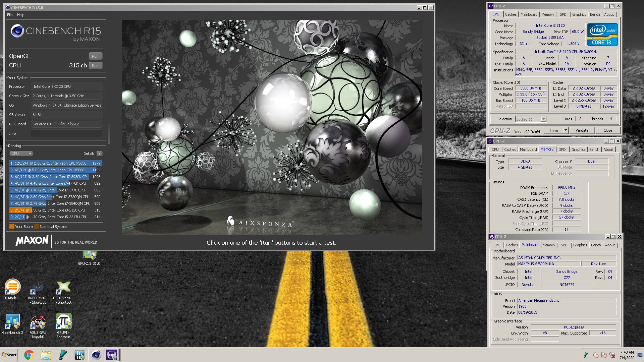
Task: Click the DRAM Frequency value 990.0 MHz
Action: [x=567, y=187]
